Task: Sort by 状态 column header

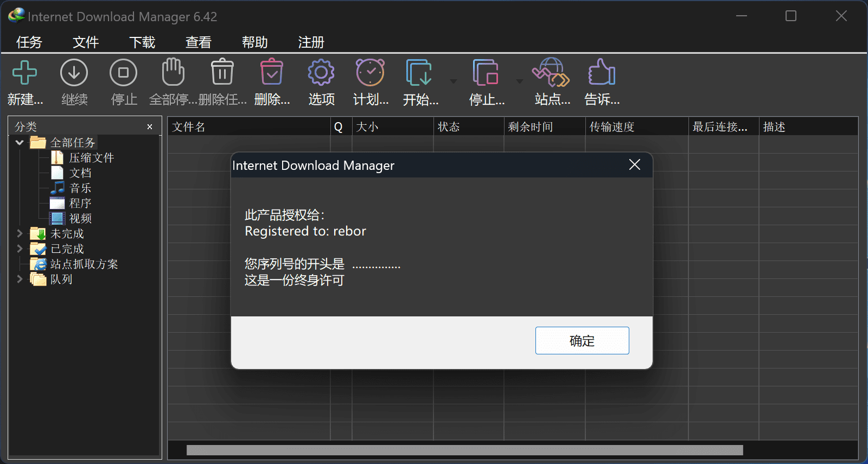Action: pos(469,127)
